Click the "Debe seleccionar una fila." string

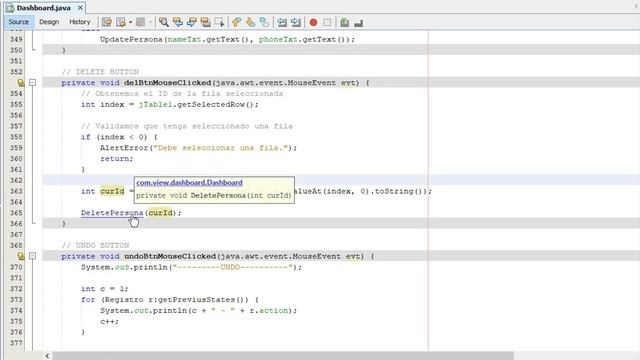coord(221,148)
